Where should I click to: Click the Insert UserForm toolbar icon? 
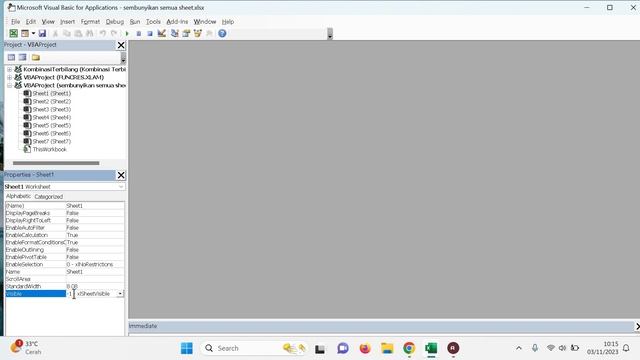coord(25,33)
